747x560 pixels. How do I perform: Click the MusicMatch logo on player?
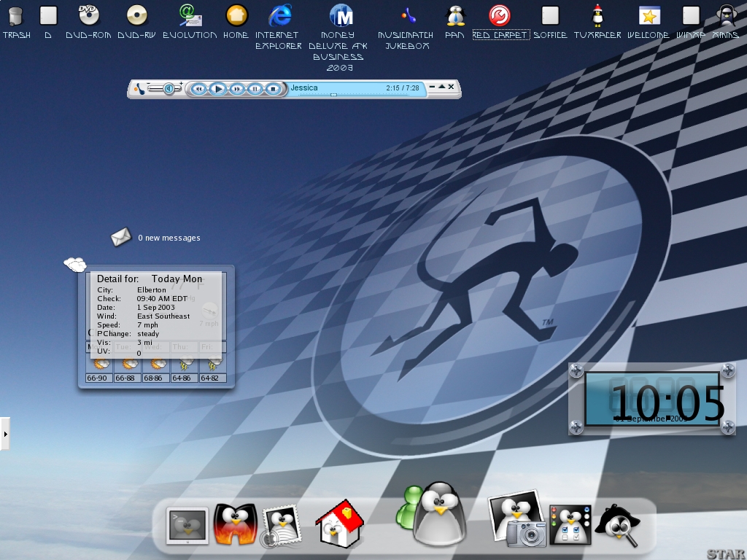pyautogui.click(x=139, y=88)
